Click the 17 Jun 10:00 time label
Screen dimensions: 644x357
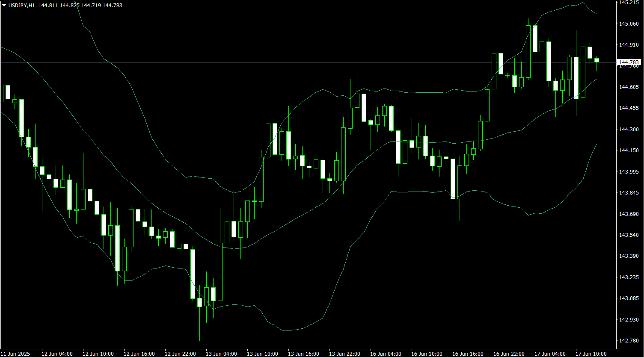tap(591, 354)
